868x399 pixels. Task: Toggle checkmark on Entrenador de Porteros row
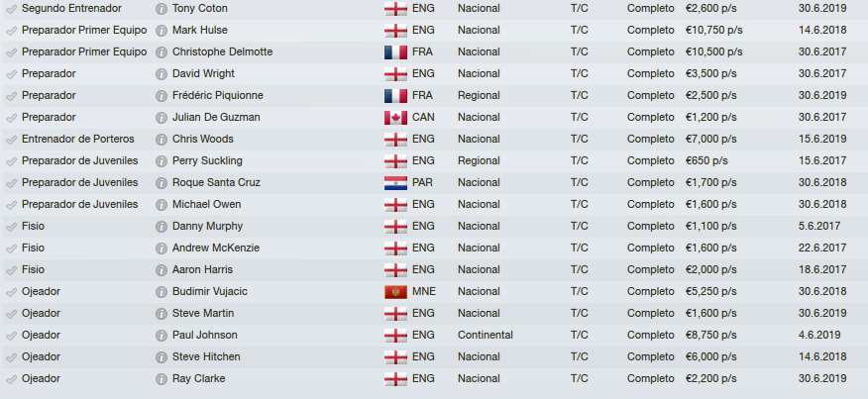click(11, 140)
